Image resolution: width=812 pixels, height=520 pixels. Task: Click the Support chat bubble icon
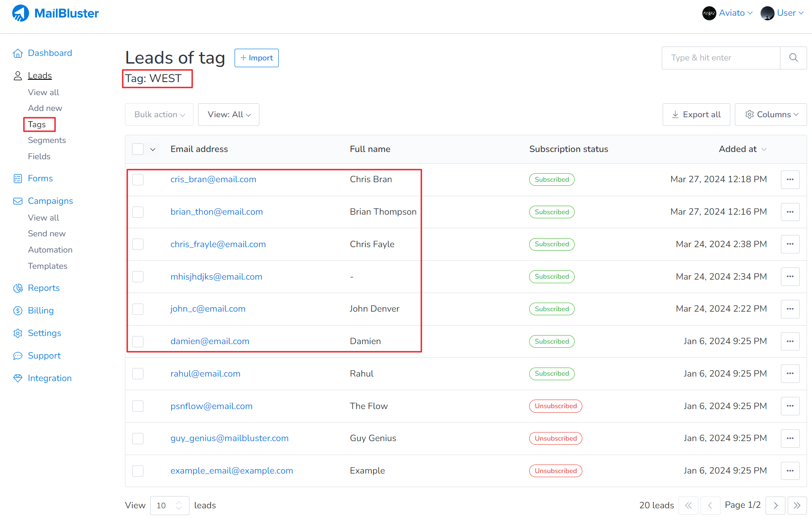point(18,356)
